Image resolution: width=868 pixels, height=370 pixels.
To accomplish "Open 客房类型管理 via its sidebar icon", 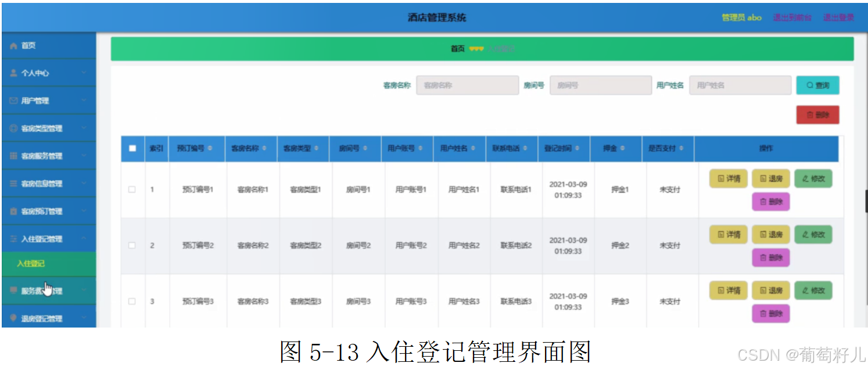I will point(14,128).
